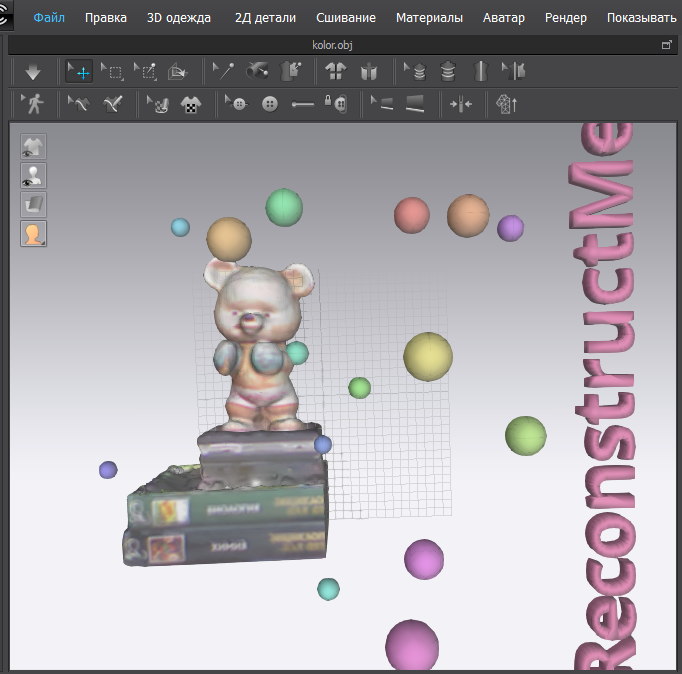This screenshot has width=682, height=674.
Task: Toggle the gray 3D environment display icon
Action: (34, 205)
